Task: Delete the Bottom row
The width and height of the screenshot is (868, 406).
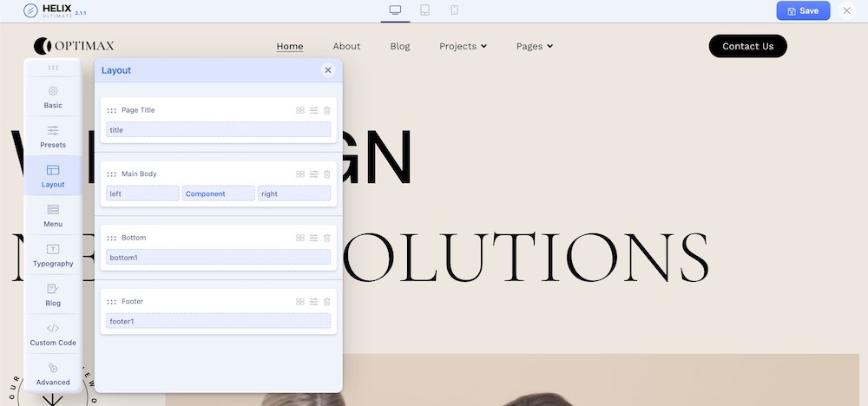Action: tap(326, 238)
